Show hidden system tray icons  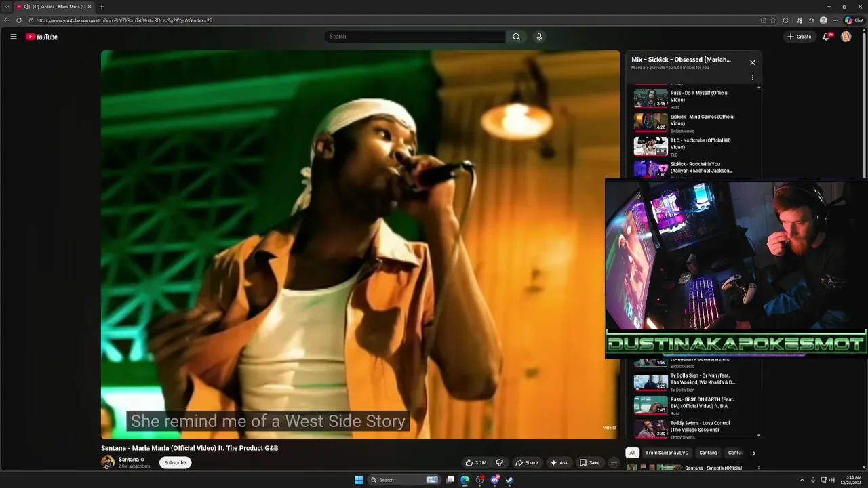tap(802, 480)
